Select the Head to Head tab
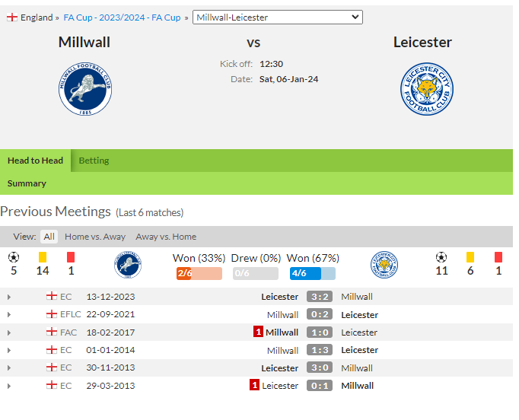The height and width of the screenshot is (420, 519). pyautogui.click(x=35, y=161)
